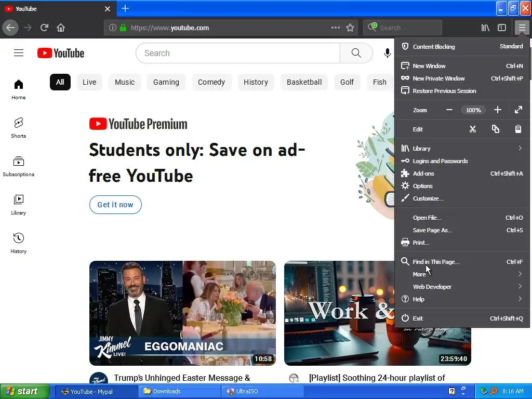Go back with the browser back arrow
This screenshot has width=532, height=399.
(x=10, y=28)
